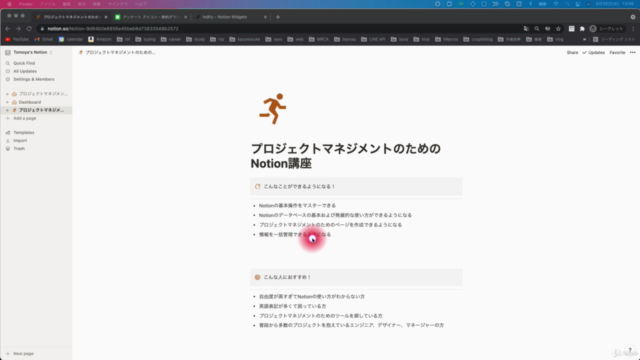Open the Amazon bookmark
This screenshot has height=360, width=640.
tap(100, 39)
